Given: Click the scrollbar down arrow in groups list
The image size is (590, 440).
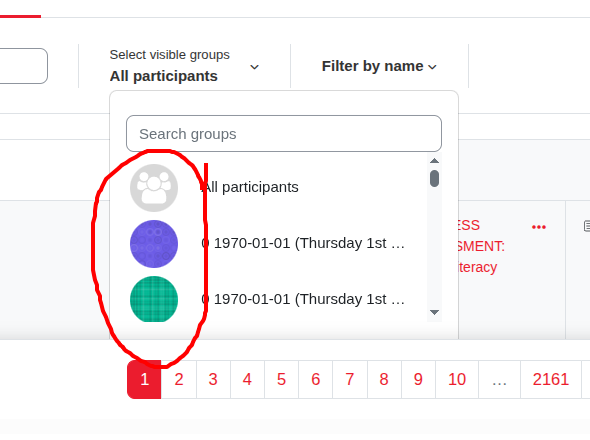Looking at the screenshot, I should point(434,312).
